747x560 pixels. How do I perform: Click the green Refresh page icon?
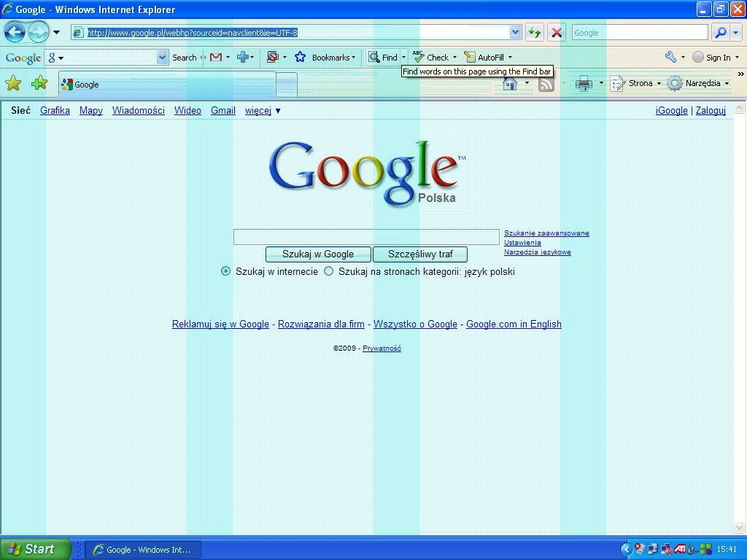coord(535,32)
